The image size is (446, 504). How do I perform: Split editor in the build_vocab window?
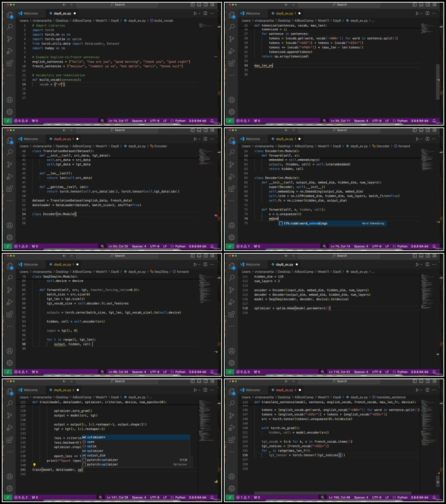pyautogui.click(x=205, y=14)
